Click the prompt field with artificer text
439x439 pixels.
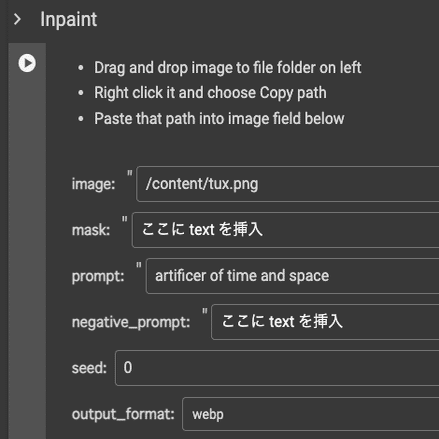[293, 276]
